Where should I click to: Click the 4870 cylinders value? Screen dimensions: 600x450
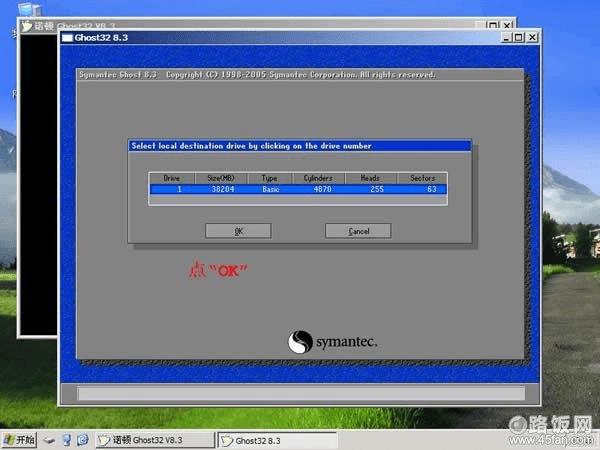coord(323,189)
